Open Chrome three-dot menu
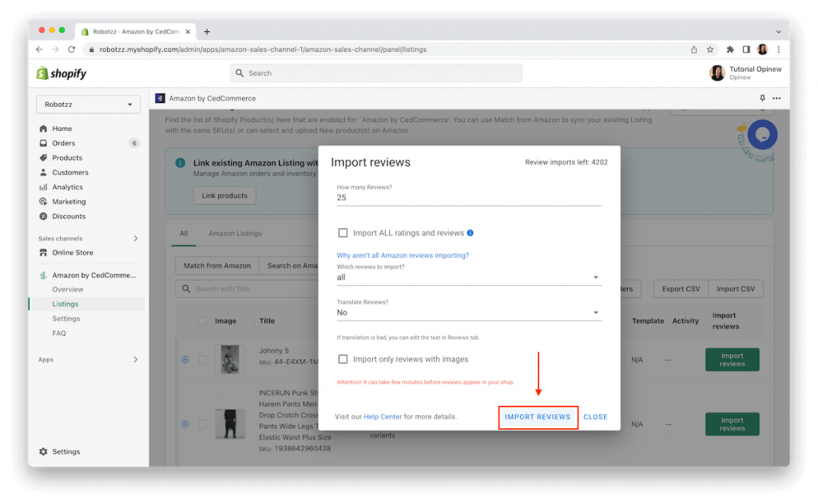818x504 pixels. [x=778, y=49]
